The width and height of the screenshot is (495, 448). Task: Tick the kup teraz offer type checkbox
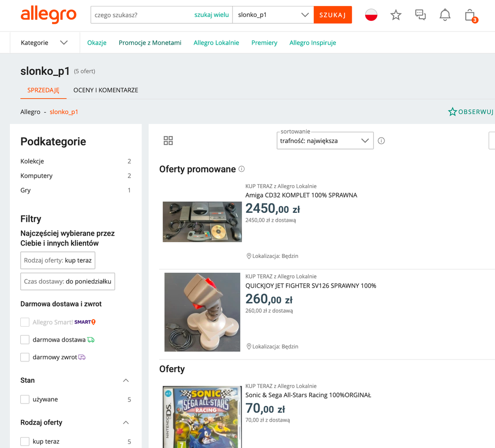pos(25,442)
